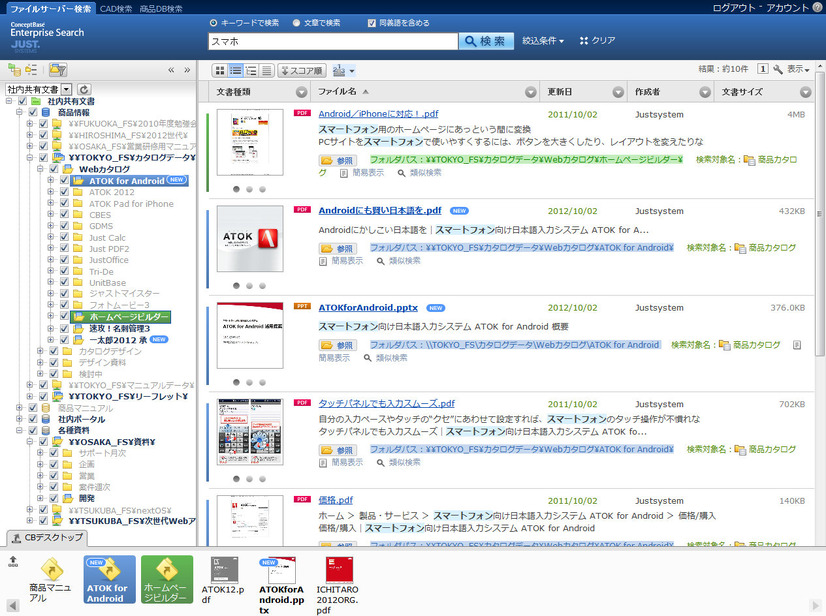Viewport: 826px width, 616px height.
Task: Open 表示 dropdown menu
Action: click(x=798, y=69)
